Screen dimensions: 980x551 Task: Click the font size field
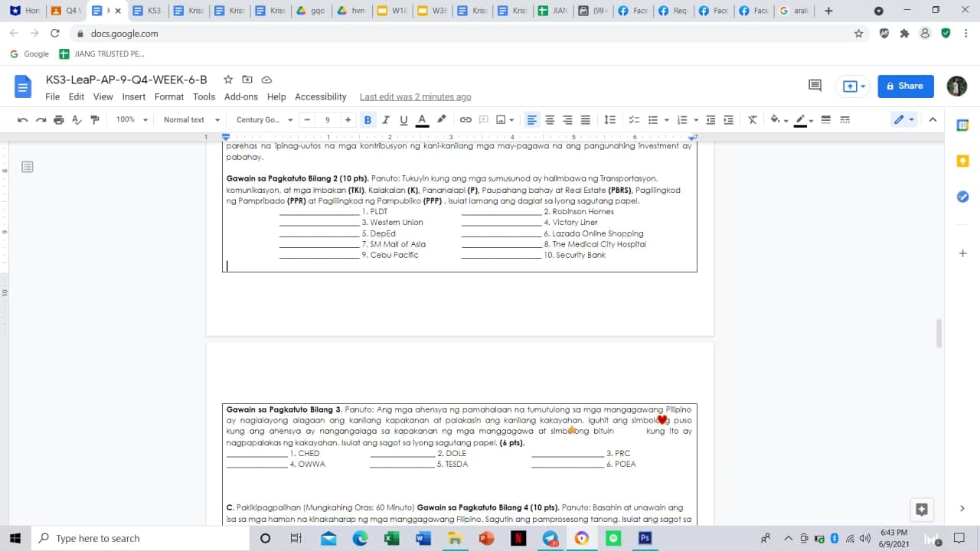(328, 120)
